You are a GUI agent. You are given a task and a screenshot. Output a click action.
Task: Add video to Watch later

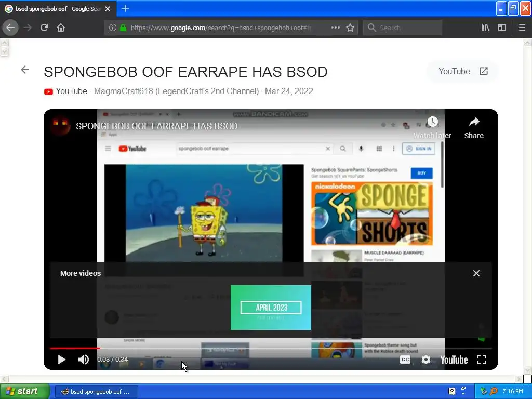tap(432, 128)
